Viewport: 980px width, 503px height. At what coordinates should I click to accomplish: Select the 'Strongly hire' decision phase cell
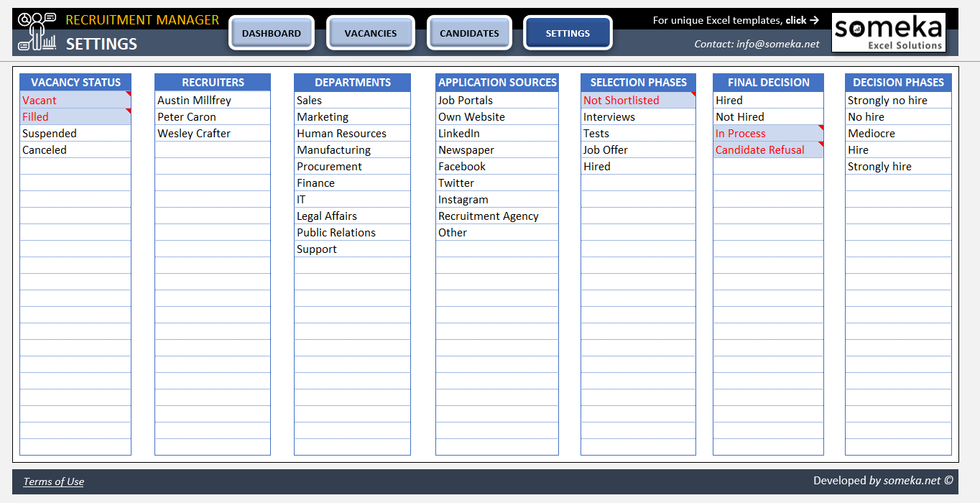[898, 167]
